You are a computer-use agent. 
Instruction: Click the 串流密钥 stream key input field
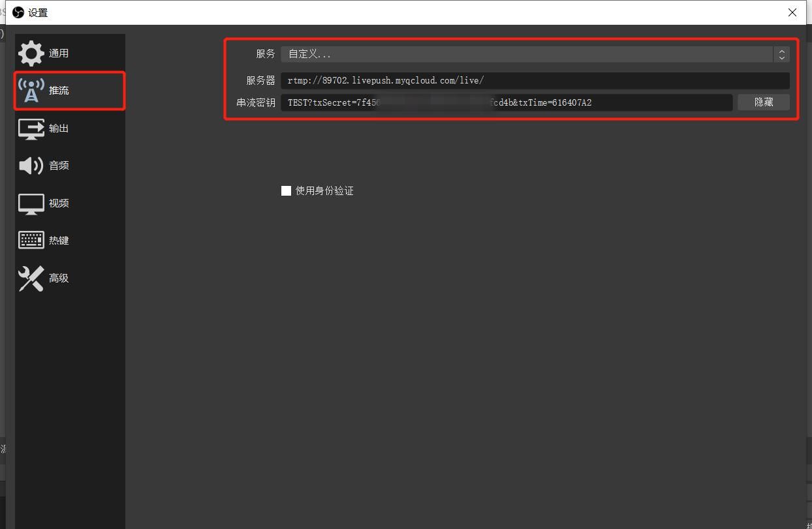pos(507,102)
